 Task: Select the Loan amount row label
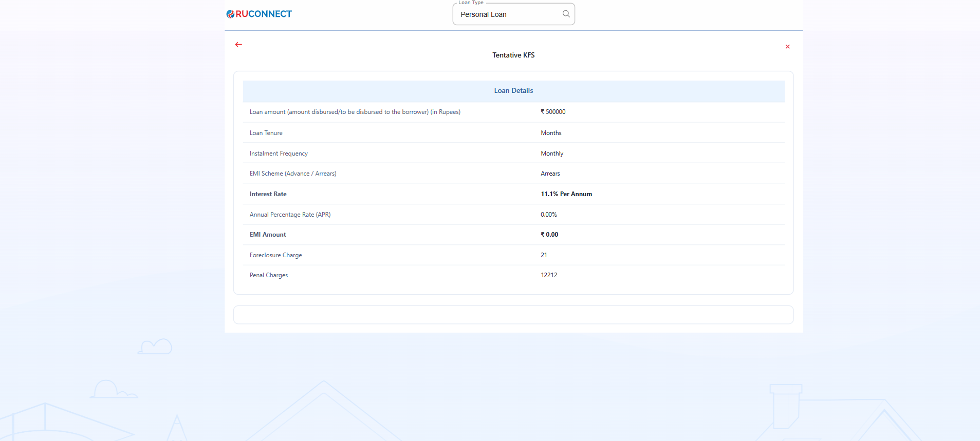click(x=355, y=112)
